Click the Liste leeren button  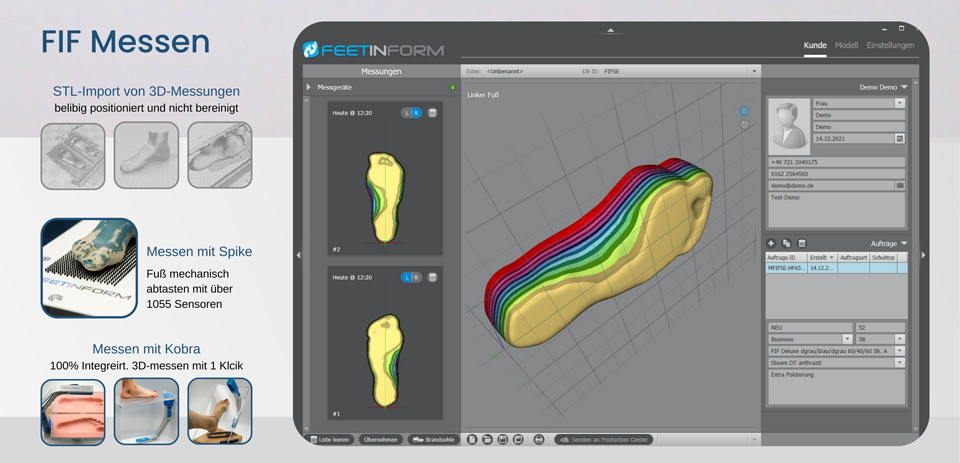(x=330, y=439)
